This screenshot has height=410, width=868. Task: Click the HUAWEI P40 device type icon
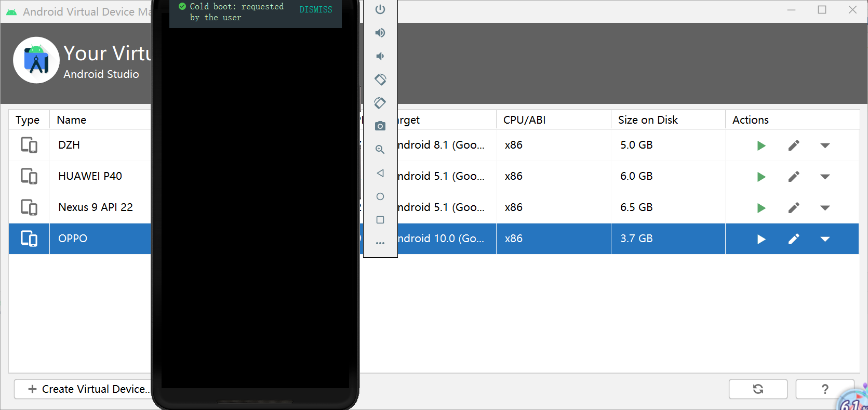click(x=29, y=176)
